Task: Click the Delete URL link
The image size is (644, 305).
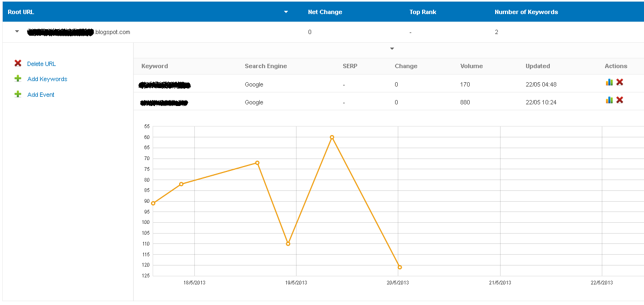Action: pyautogui.click(x=42, y=64)
